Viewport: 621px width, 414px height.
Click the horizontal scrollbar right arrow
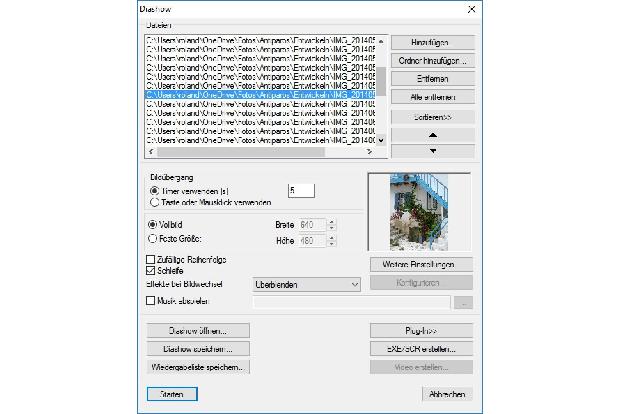370,151
